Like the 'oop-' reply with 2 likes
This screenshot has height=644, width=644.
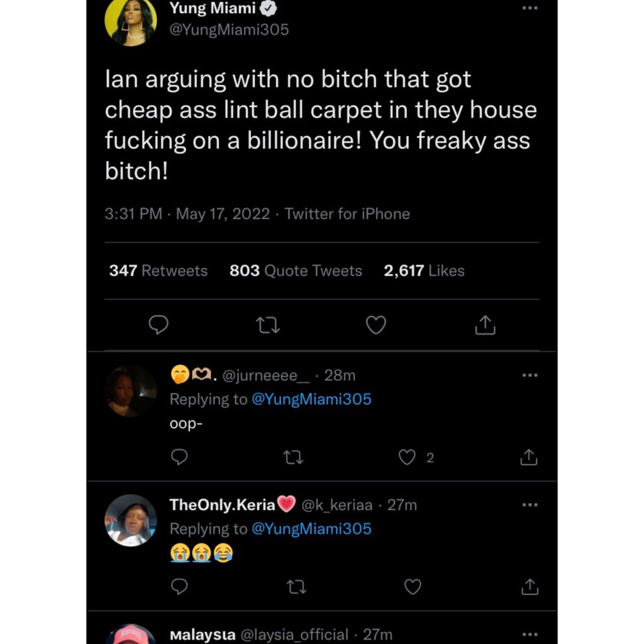(407, 457)
